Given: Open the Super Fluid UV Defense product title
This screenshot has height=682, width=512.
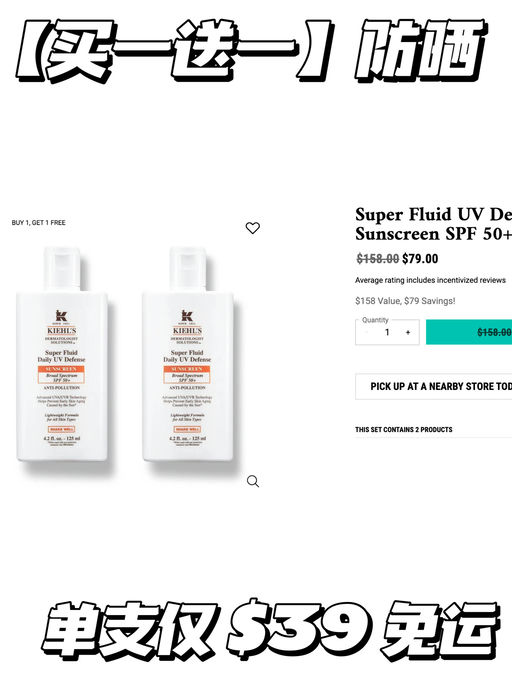Looking at the screenshot, I should [433, 224].
